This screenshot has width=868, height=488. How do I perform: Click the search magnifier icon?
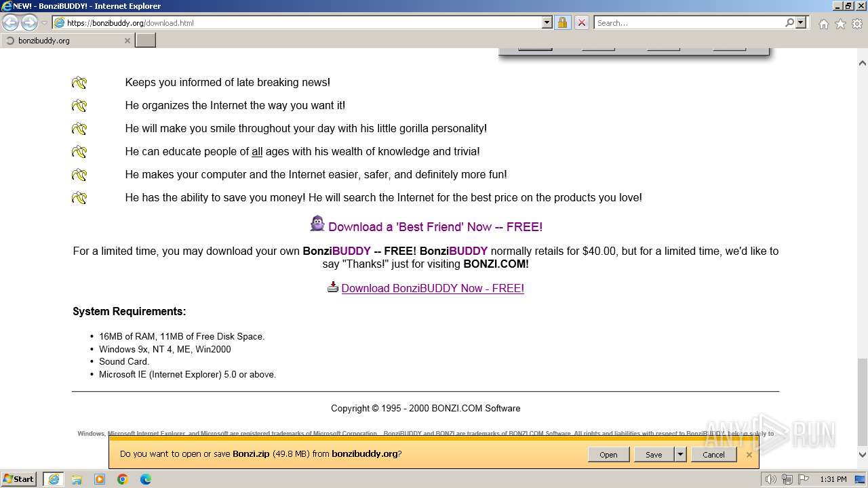coord(789,22)
